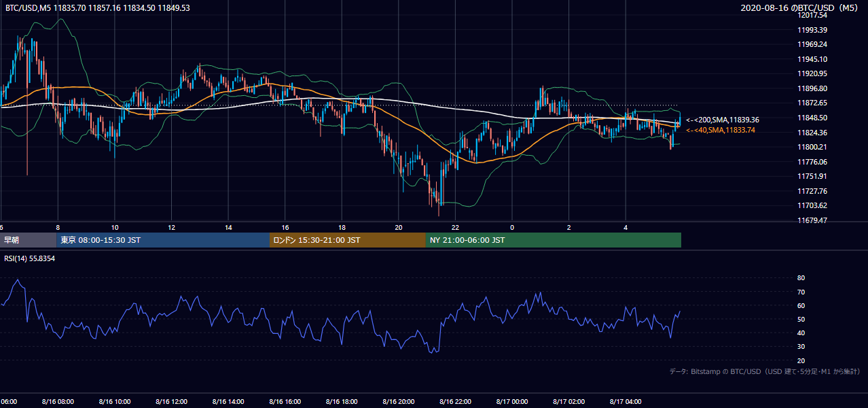Click hour label 10 below the price chart
This screenshot has height=408, width=868.
115,228
